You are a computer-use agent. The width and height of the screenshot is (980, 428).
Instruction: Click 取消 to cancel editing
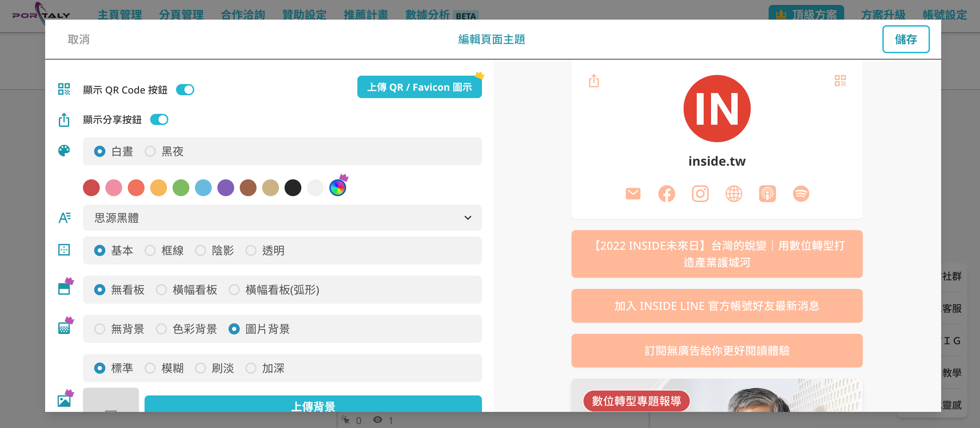(78, 39)
